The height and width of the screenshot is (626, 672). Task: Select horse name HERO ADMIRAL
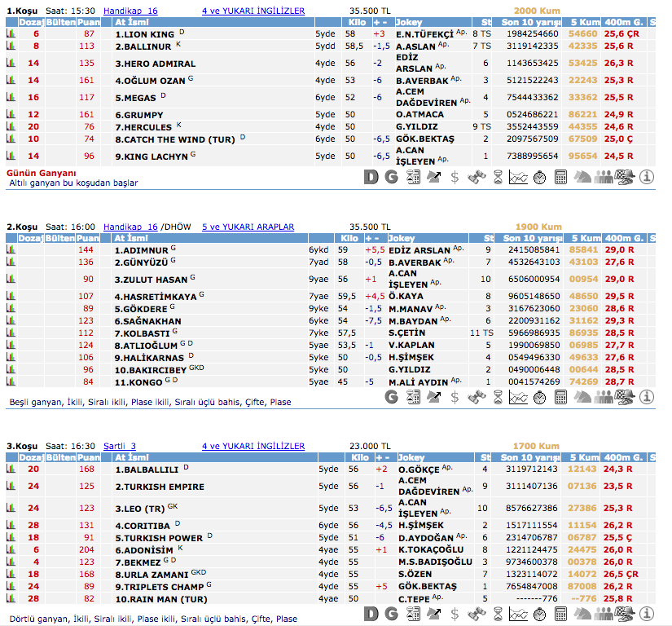coord(155,64)
